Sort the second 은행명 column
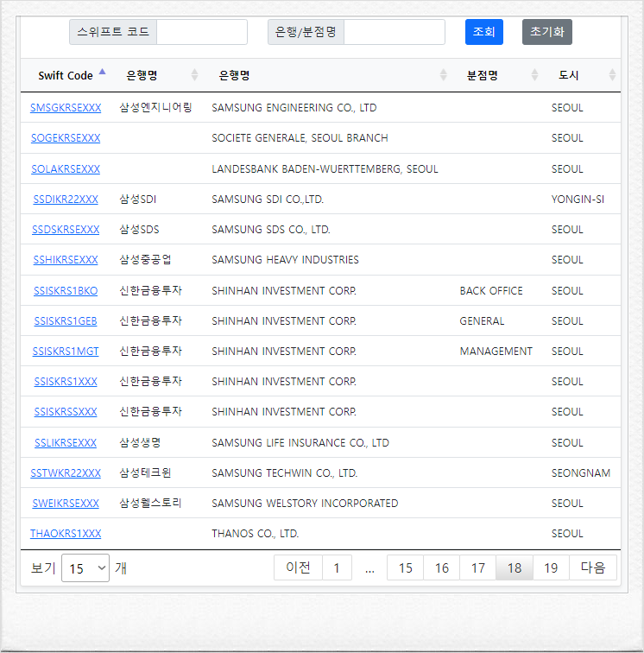The width and height of the screenshot is (644, 653). pyautogui.click(x=444, y=75)
